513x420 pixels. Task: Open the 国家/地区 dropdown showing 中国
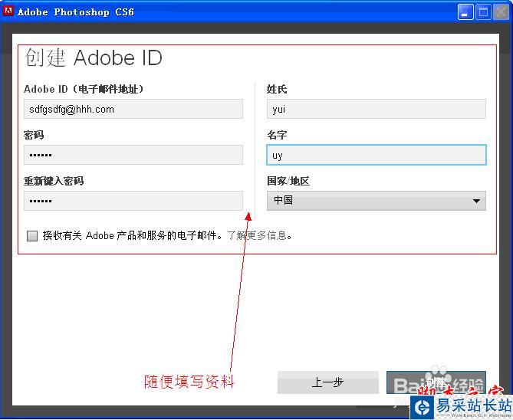click(x=377, y=201)
